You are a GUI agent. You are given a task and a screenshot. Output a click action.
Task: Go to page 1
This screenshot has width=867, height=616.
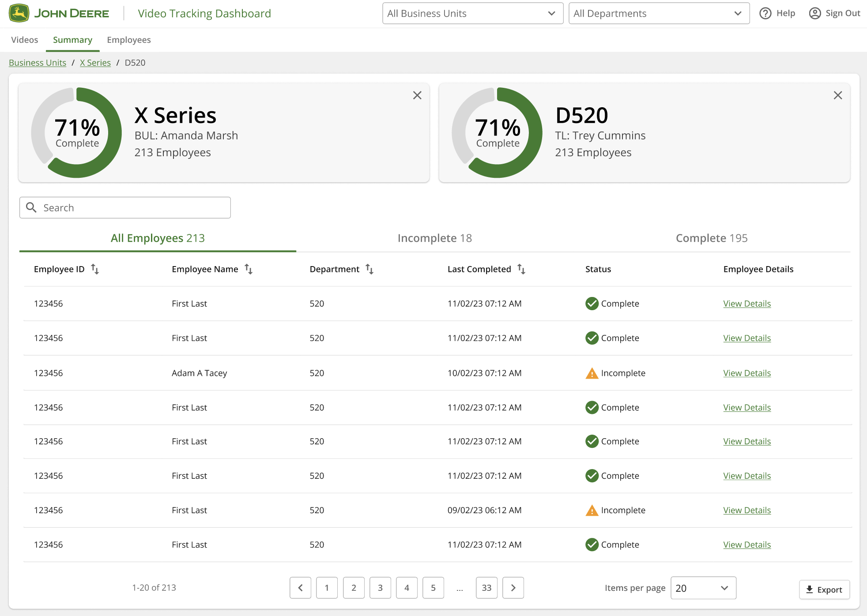click(327, 588)
